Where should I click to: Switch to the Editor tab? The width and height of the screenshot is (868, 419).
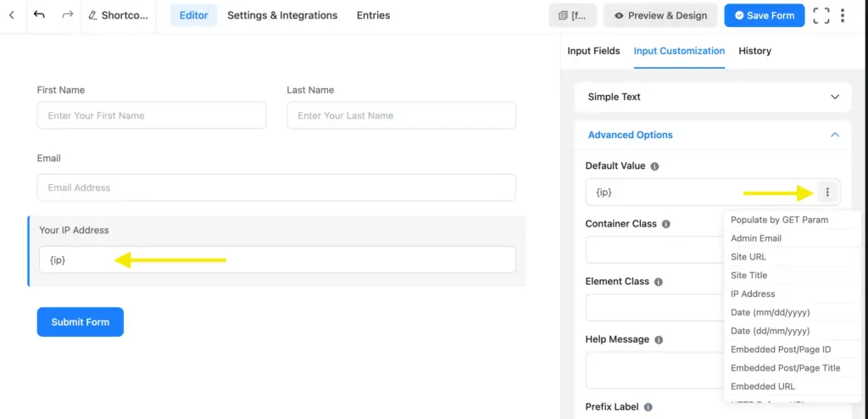pyautogui.click(x=194, y=15)
